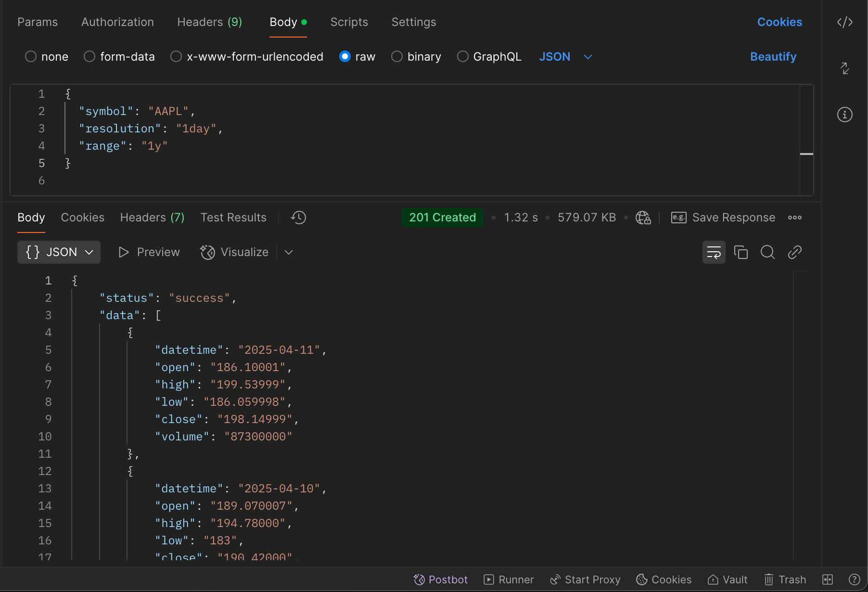Viewport: 868px width, 592px height.
Task: Switch to the Authorization tab
Action: tap(117, 22)
